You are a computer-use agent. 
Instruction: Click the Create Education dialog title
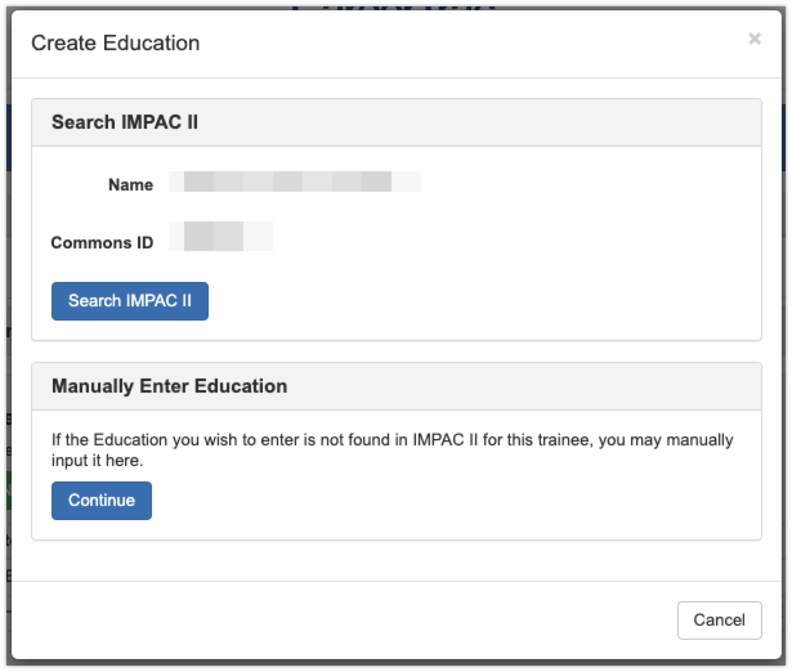pos(115,43)
